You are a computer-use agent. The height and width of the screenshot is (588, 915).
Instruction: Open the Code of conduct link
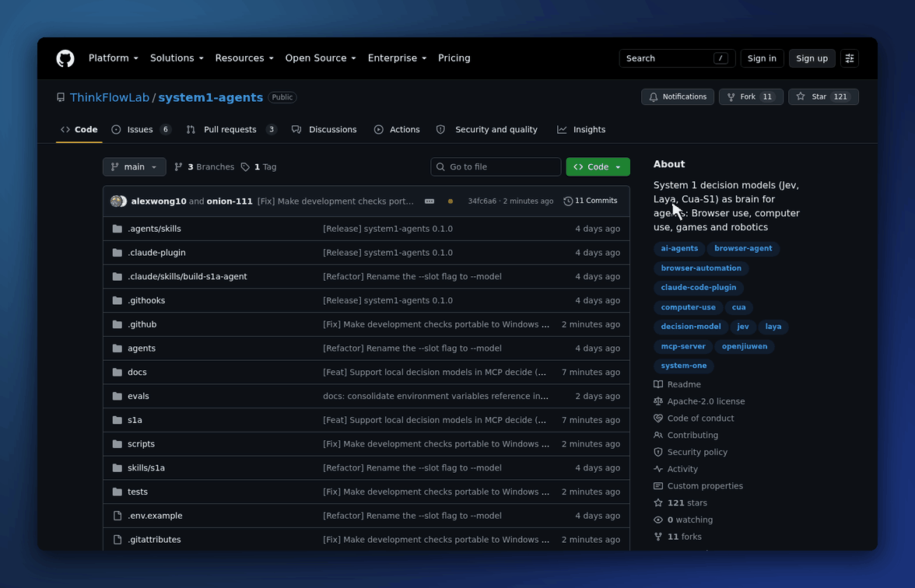click(x=694, y=418)
